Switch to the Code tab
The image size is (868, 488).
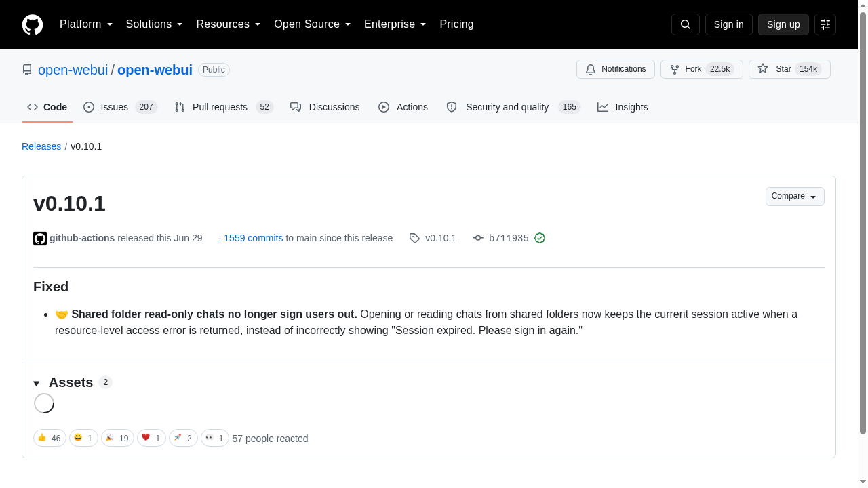click(x=47, y=107)
